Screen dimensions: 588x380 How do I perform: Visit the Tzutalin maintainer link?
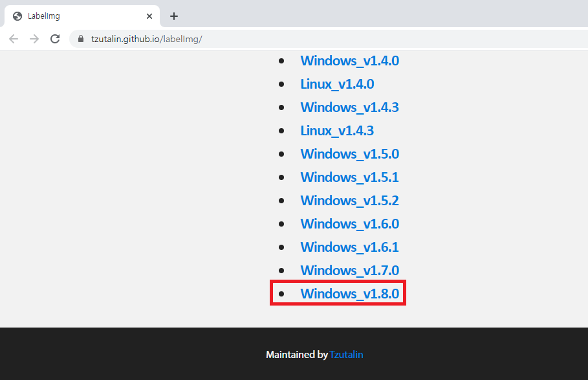pyautogui.click(x=346, y=355)
